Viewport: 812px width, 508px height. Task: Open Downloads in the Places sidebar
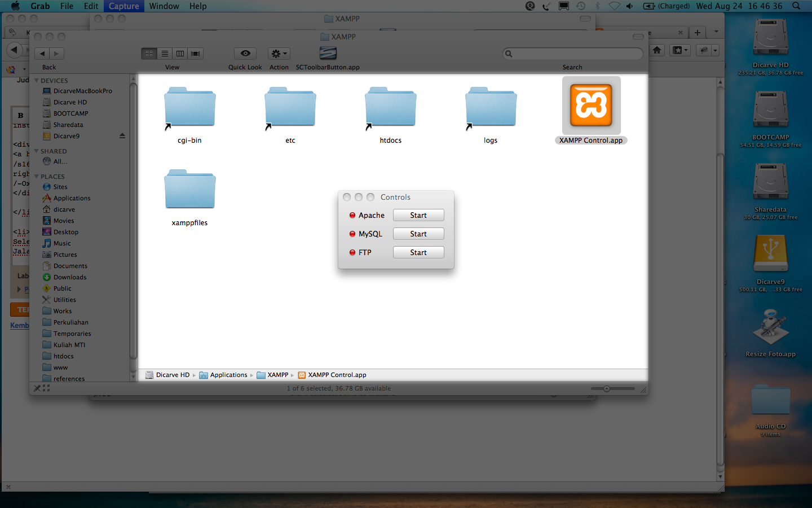tap(65, 277)
